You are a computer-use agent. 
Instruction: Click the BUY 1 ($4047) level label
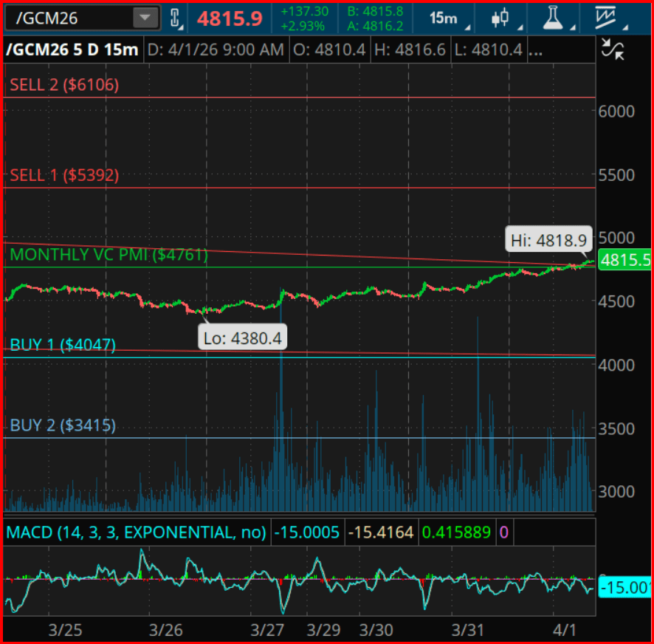(63, 345)
